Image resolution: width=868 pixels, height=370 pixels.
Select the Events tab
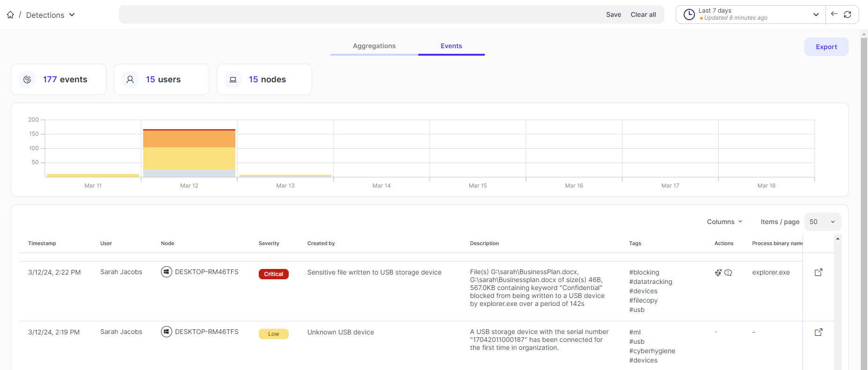point(451,46)
